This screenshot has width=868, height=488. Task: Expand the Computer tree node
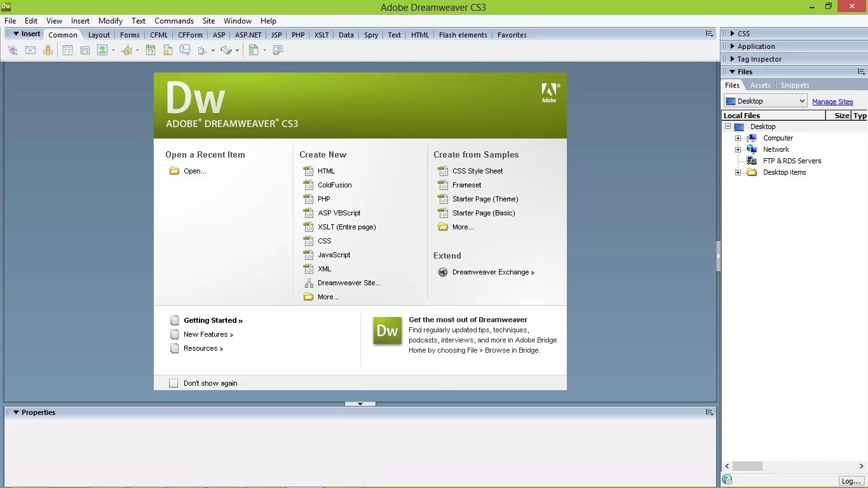pyautogui.click(x=738, y=138)
